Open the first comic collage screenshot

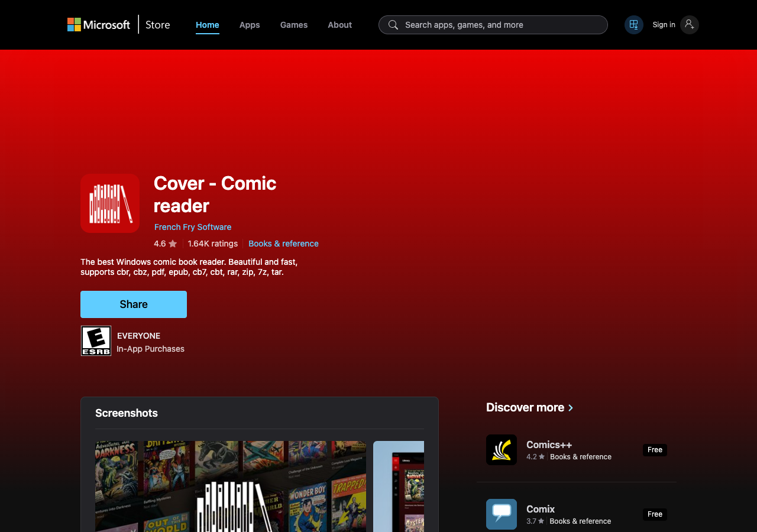[x=231, y=486]
